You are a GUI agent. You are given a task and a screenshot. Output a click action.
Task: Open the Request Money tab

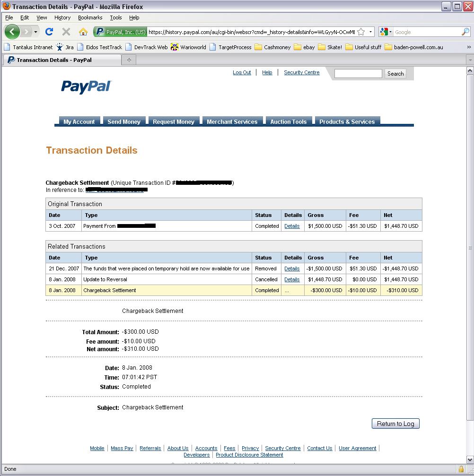[x=174, y=121]
